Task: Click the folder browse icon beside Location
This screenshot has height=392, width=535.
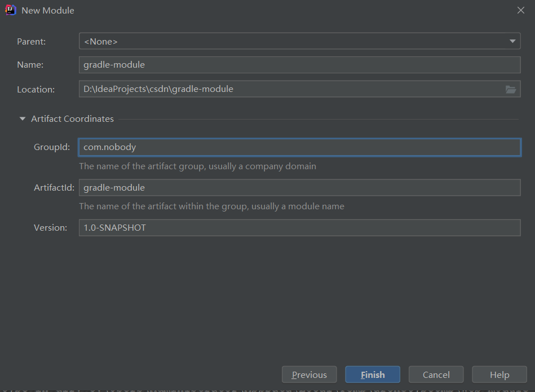Action: coord(511,89)
